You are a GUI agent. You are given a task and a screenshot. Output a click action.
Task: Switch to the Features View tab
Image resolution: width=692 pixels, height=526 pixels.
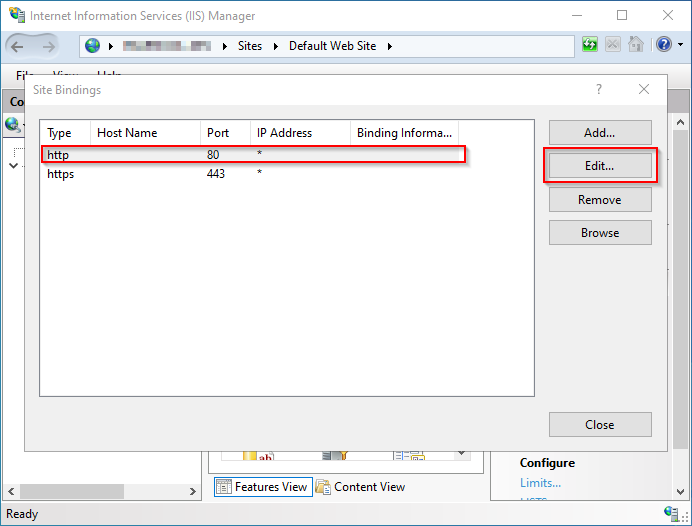click(x=263, y=487)
